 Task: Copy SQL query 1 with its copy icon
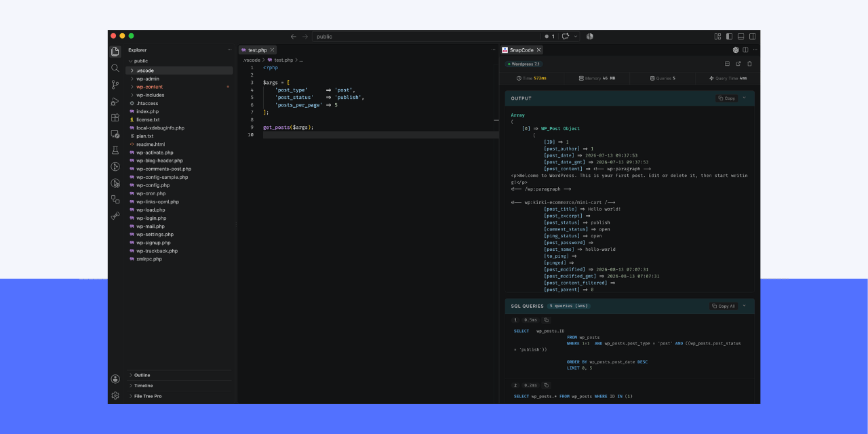point(547,320)
